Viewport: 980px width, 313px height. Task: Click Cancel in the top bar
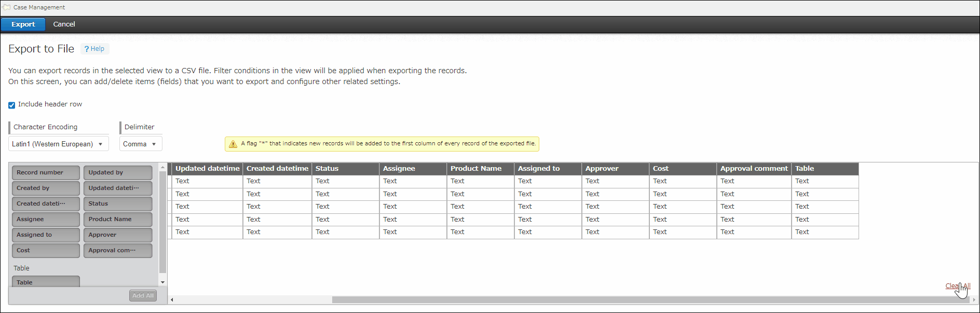(x=64, y=24)
